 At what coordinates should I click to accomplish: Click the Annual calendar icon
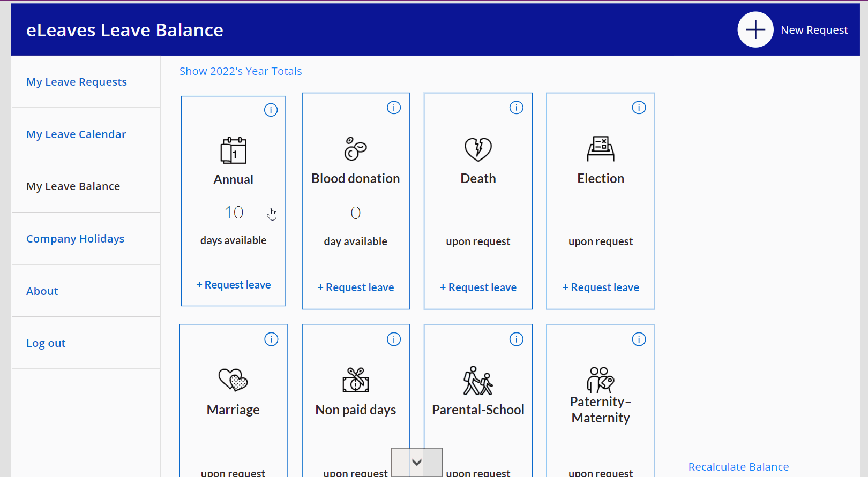point(234,150)
